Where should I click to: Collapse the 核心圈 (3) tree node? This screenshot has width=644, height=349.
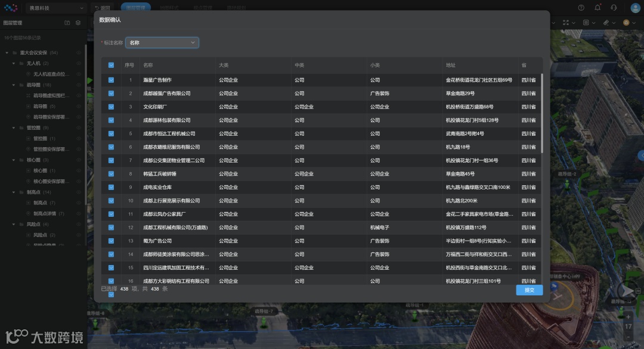(x=14, y=160)
